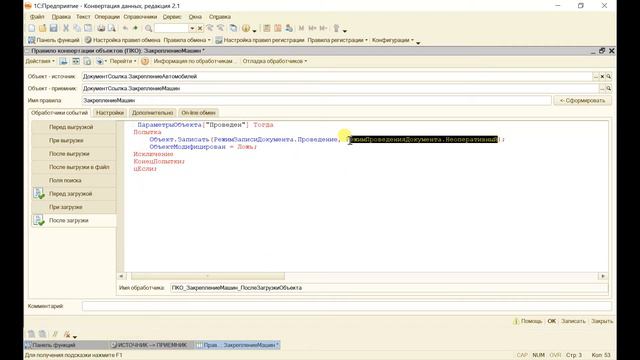Select the Поля поиска handler

pyautogui.click(x=74, y=180)
